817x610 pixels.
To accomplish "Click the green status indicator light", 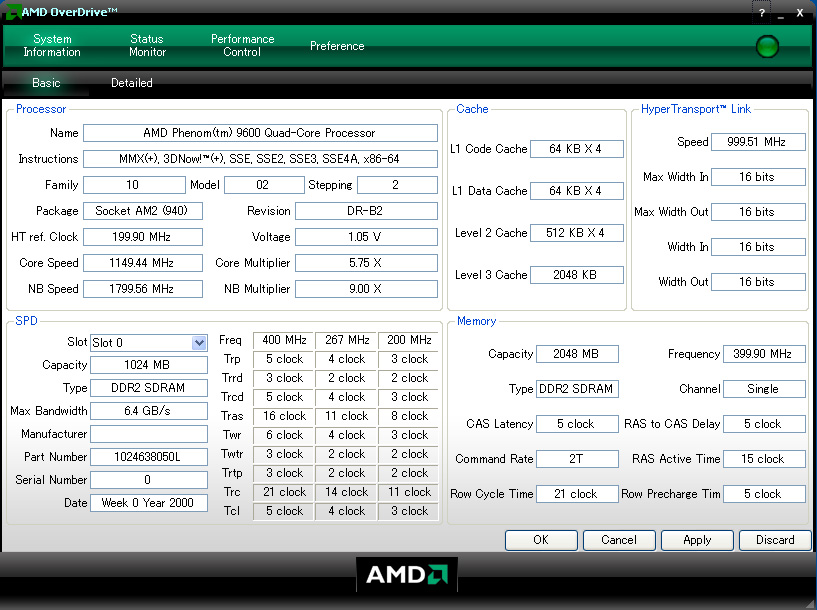I will coord(767,46).
